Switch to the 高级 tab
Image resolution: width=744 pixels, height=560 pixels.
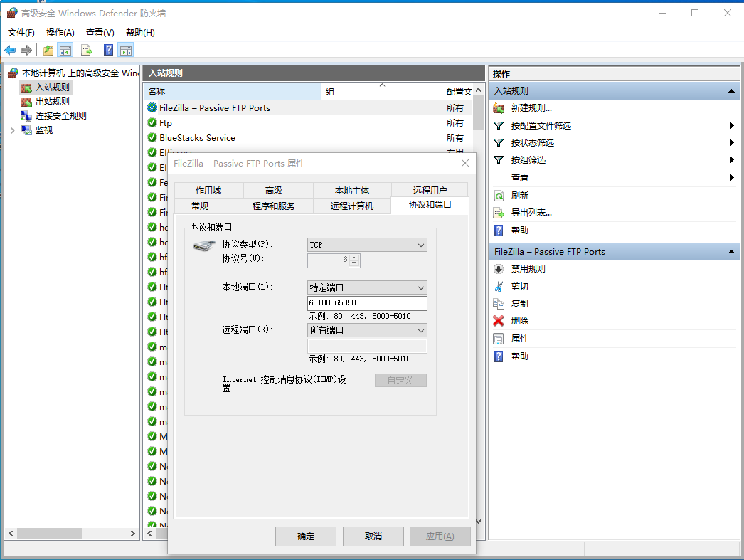[x=274, y=190]
